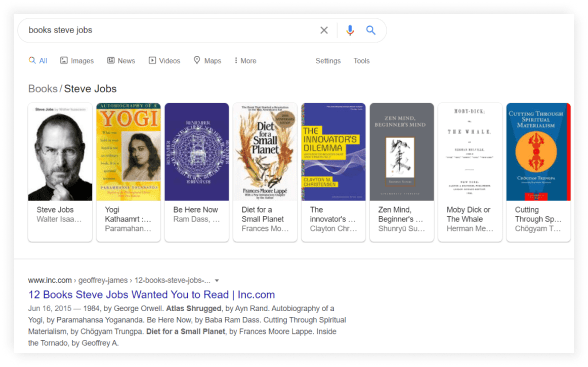Viewport: 588px width, 367px height.
Task: Click the Books breadcrumb link
Action: pos(43,89)
